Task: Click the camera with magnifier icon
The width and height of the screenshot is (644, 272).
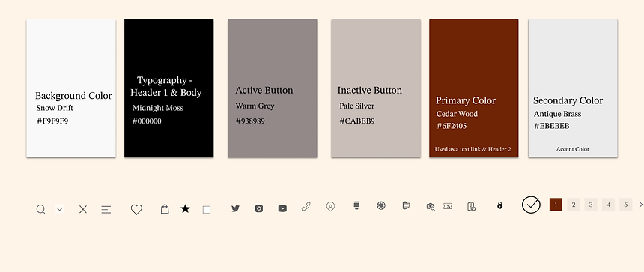Action: point(431,207)
